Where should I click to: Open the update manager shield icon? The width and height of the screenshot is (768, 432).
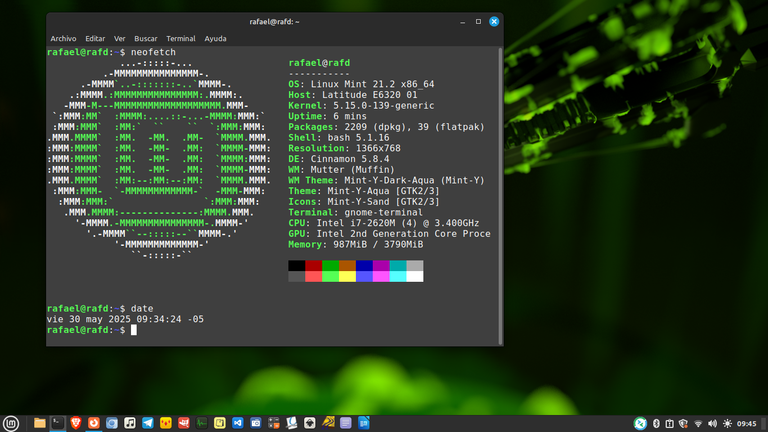pos(684,423)
